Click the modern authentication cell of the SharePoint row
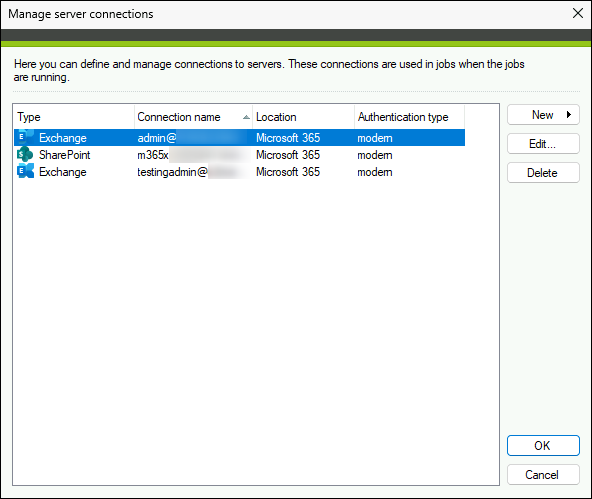592x499 pixels. pos(375,155)
